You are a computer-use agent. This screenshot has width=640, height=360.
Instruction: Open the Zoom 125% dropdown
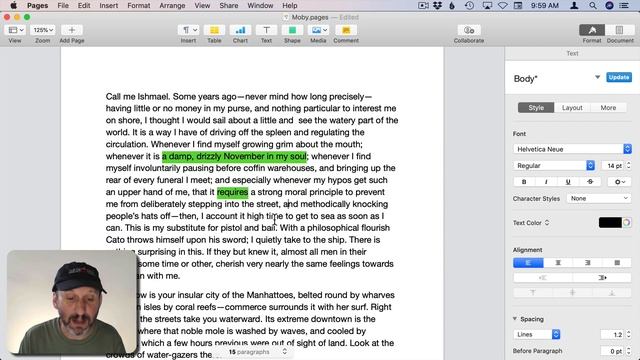[x=42, y=30]
